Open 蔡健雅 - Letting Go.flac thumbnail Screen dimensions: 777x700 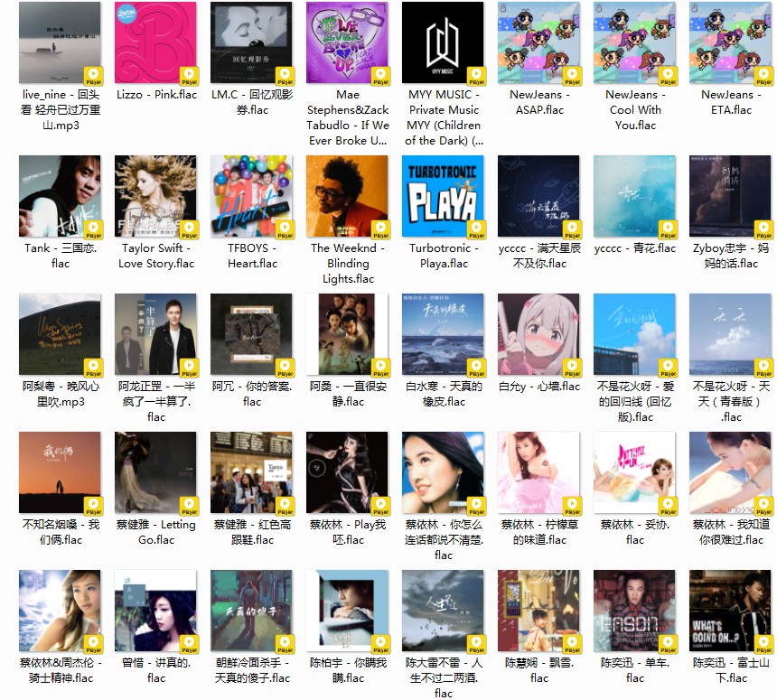[x=155, y=472]
